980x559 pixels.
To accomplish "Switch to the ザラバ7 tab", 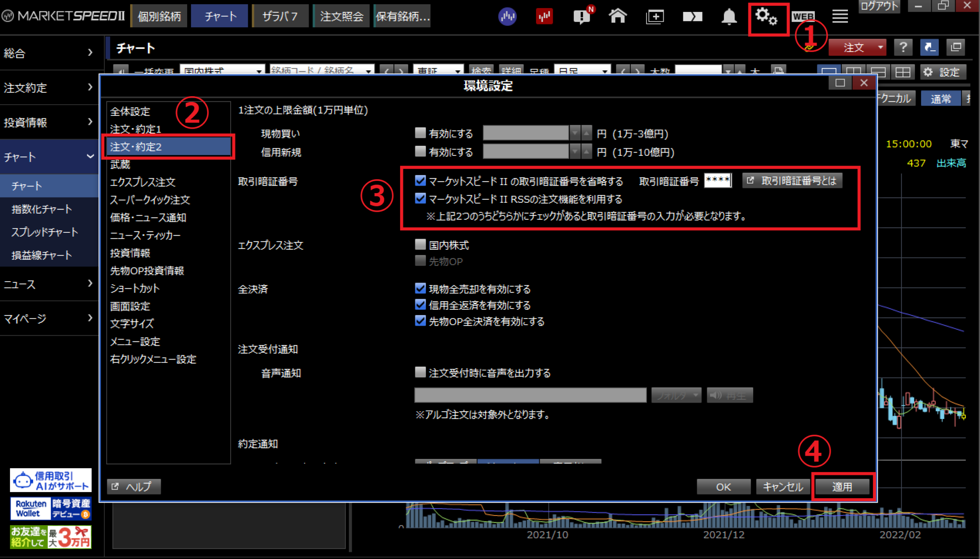I will tap(280, 15).
